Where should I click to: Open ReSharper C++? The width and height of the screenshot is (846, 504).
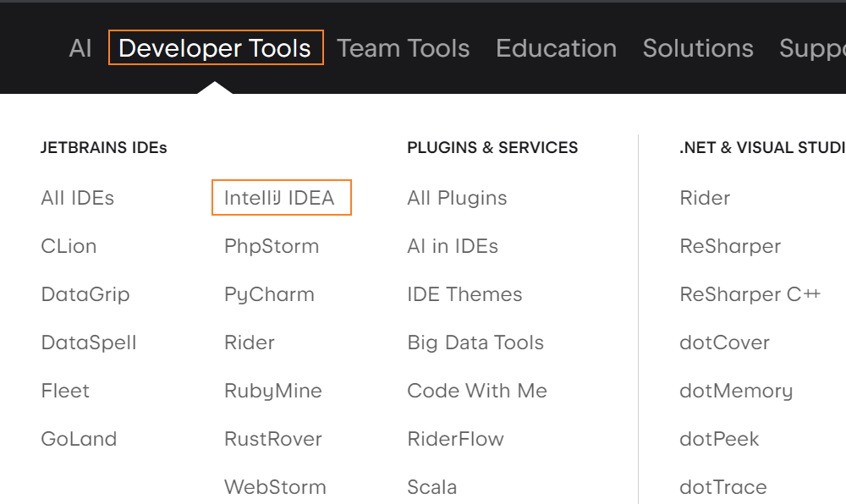750,294
